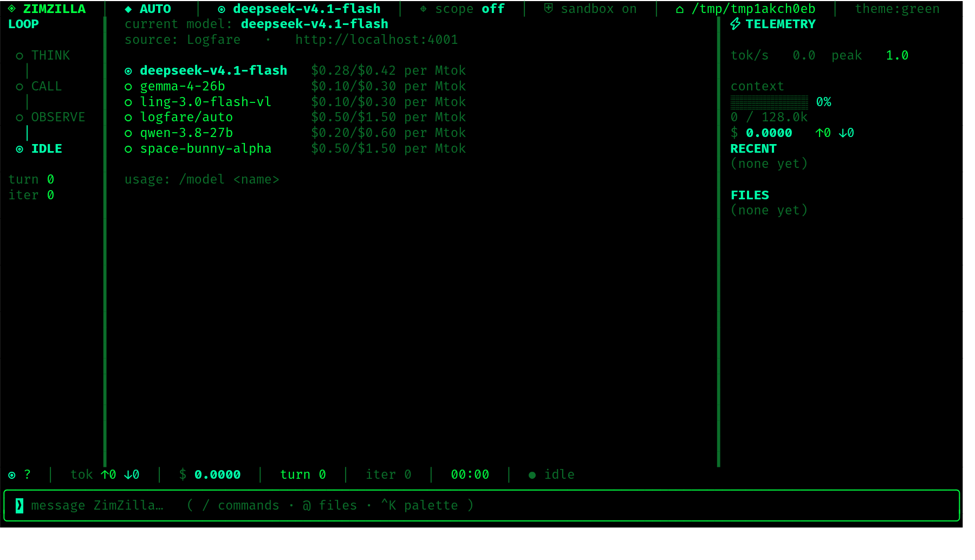Image resolution: width=975 pixels, height=560 pixels.
Task: Select the qwen-3.8-27b model radio
Action: (x=128, y=133)
